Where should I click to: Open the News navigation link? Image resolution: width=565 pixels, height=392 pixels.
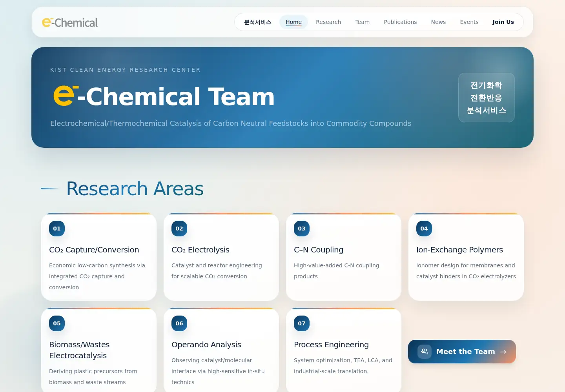438,22
